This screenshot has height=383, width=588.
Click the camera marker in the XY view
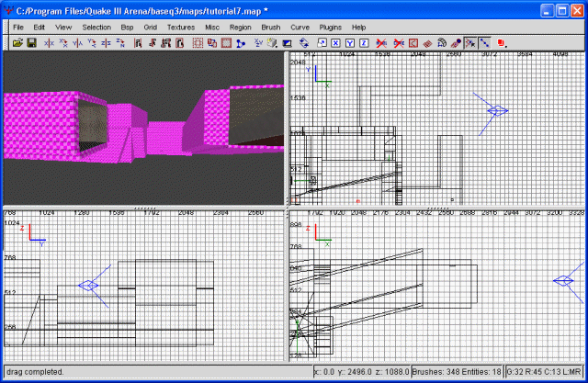click(x=498, y=110)
